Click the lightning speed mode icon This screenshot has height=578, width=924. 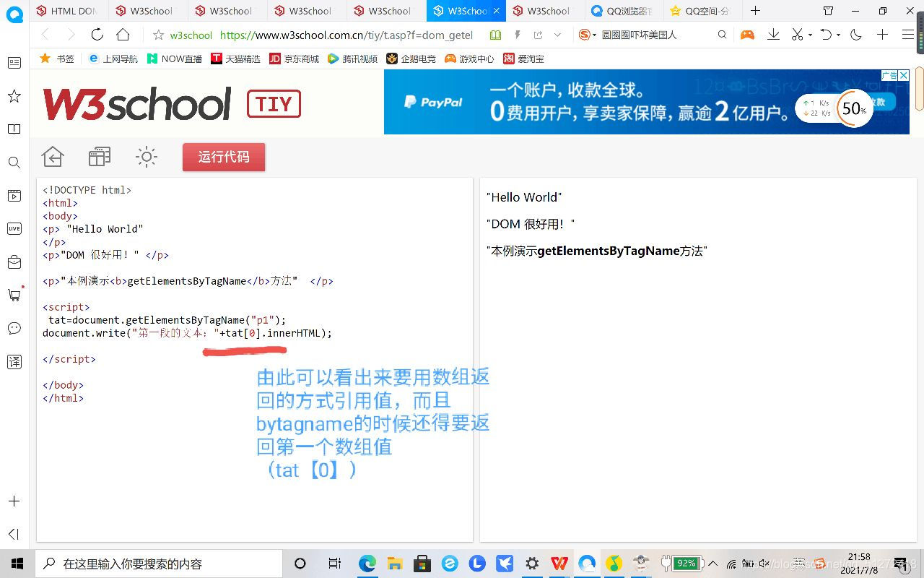[517, 35]
